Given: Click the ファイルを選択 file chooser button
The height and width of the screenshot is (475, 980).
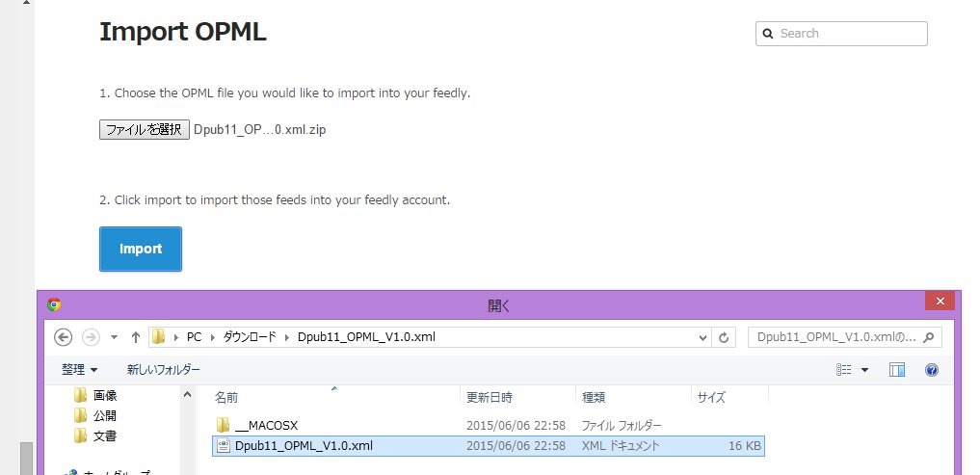Looking at the screenshot, I should click(145, 129).
